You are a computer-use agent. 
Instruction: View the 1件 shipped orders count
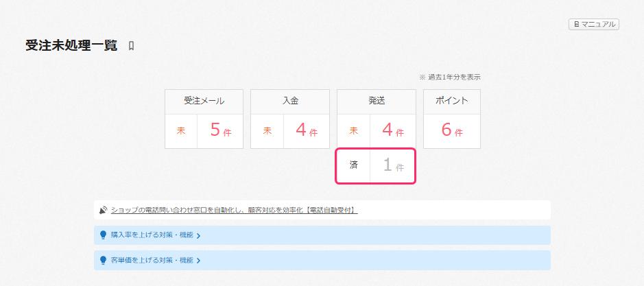[x=393, y=166]
